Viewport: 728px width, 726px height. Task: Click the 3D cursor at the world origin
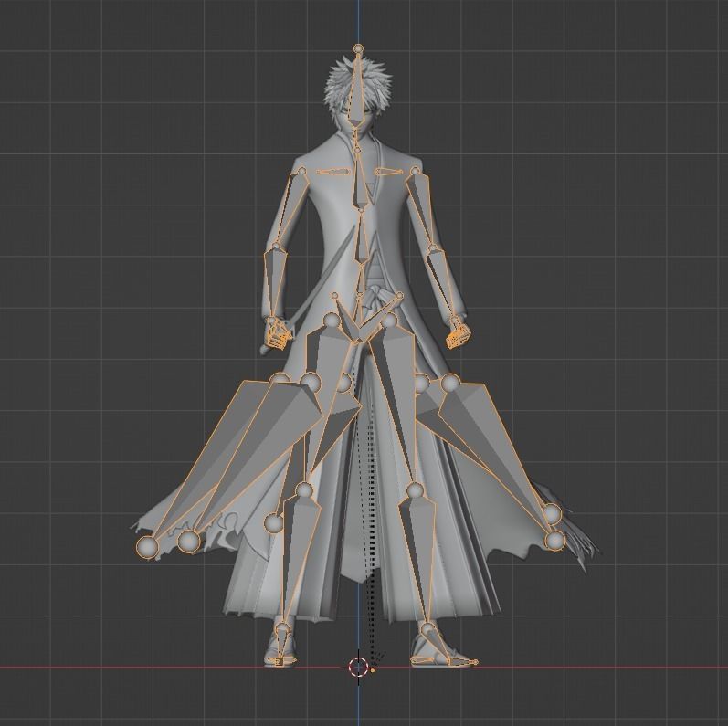point(358,667)
